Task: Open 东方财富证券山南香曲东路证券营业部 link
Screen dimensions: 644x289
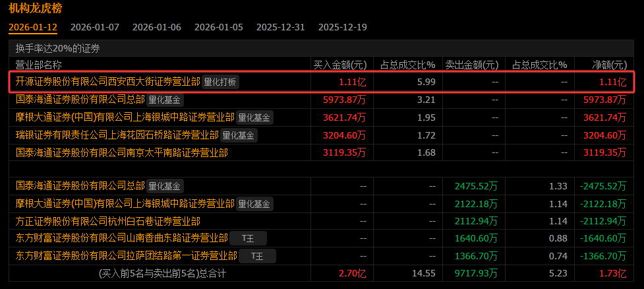Action: 121,238
